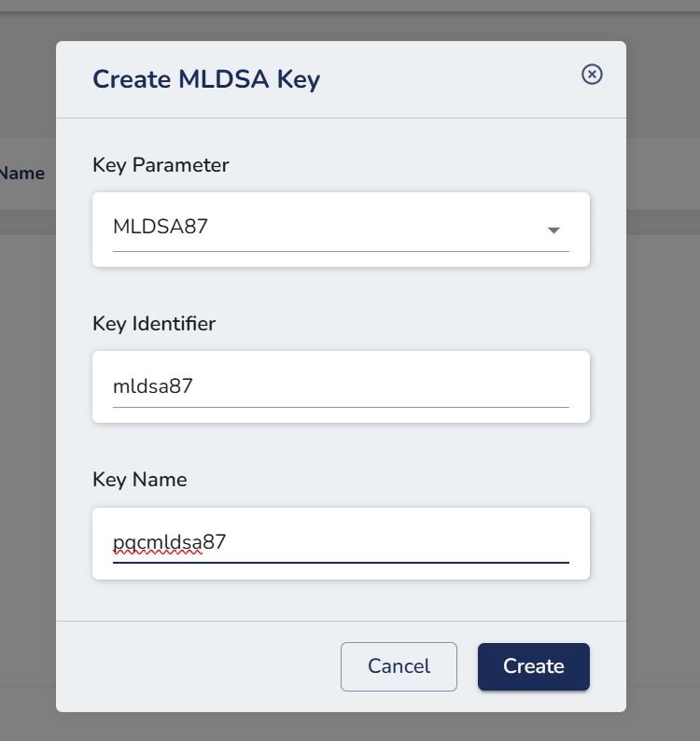Click the "Create MLDSA Key" dialog title
Image resolution: width=700 pixels, height=741 pixels.
[x=206, y=79]
